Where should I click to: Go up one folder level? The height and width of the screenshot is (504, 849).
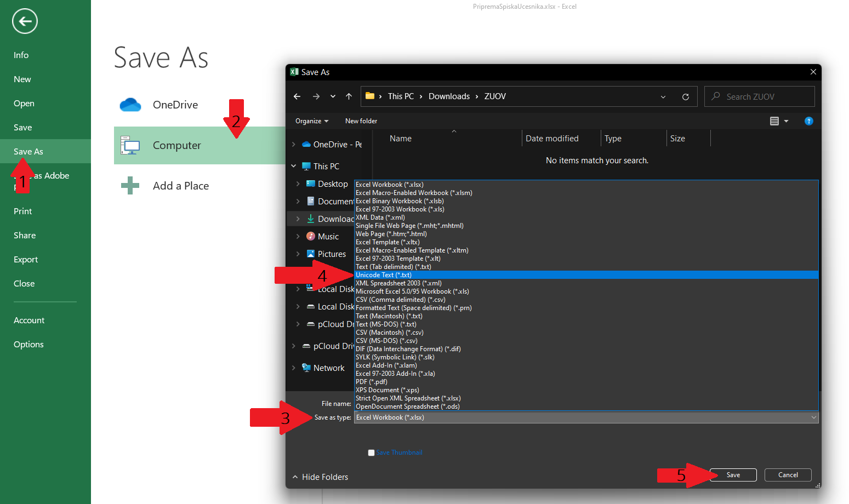click(349, 96)
